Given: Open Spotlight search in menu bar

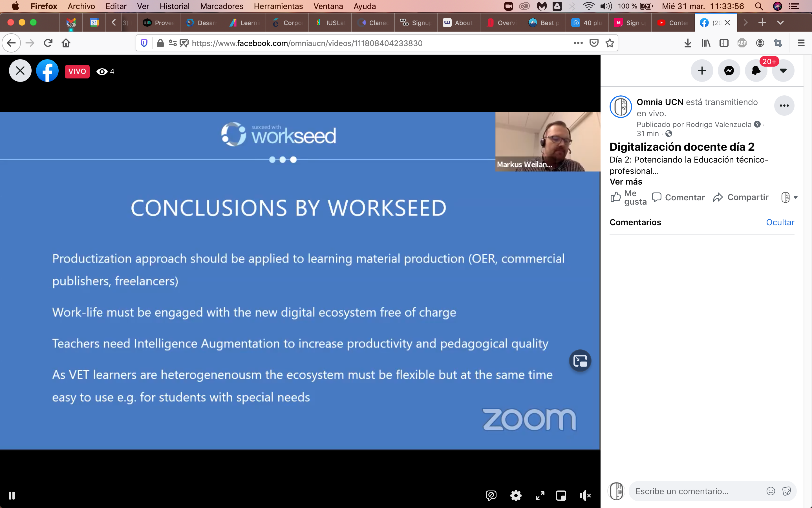Looking at the screenshot, I should pyautogui.click(x=759, y=6).
